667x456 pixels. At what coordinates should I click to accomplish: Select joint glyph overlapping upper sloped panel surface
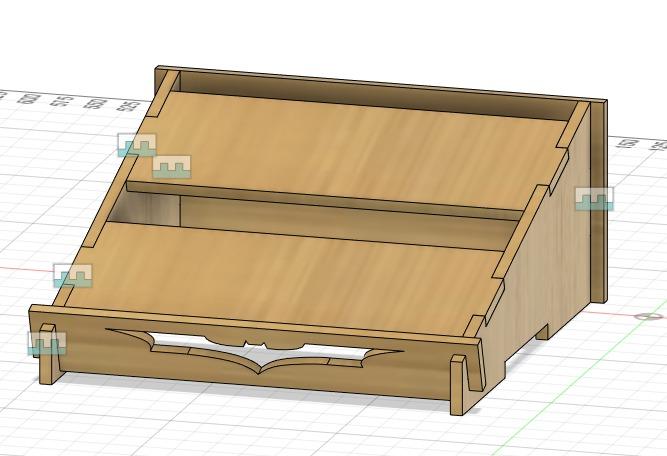(x=172, y=167)
